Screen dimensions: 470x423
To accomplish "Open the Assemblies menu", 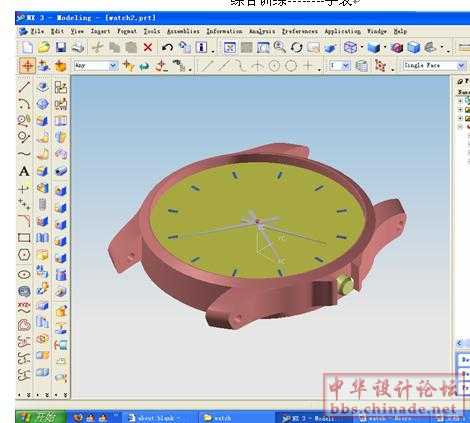I will [x=183, y=31].
